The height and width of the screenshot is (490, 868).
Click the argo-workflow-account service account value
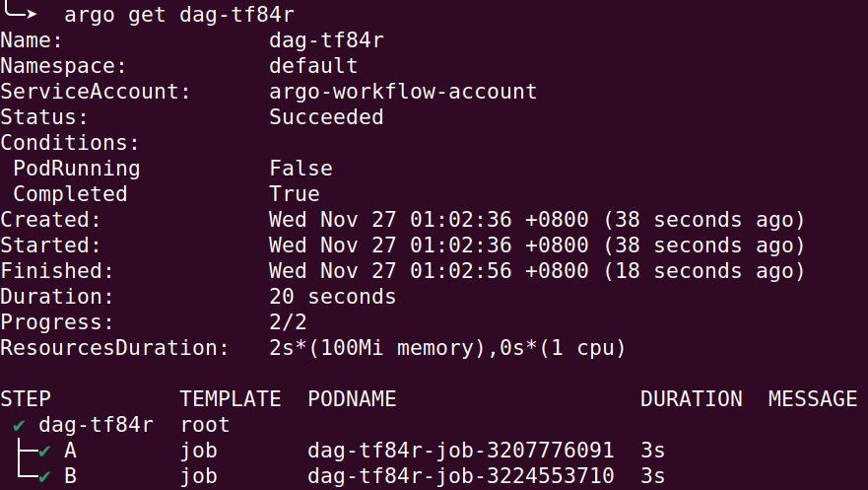403,92
